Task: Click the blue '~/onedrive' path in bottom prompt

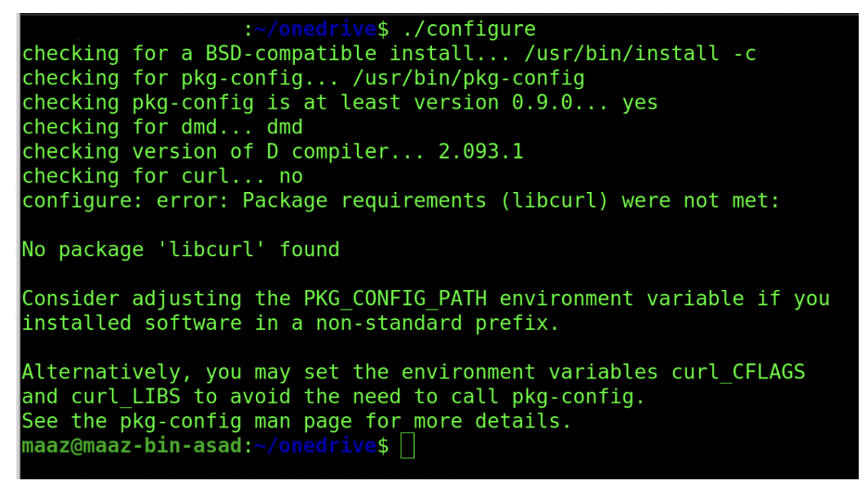Action: pos(315,445)
